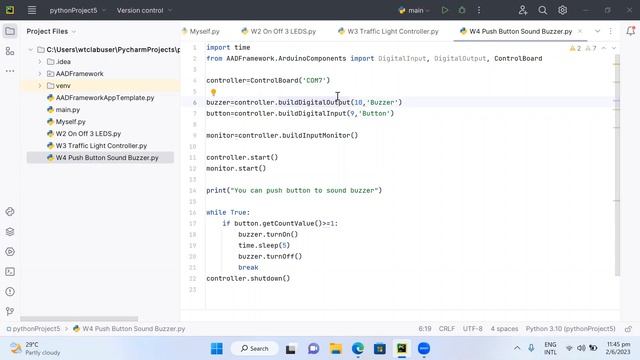This screenshot has width=640, height=360.
Task: Open File Explorer from taskbar
Action: 336,348
